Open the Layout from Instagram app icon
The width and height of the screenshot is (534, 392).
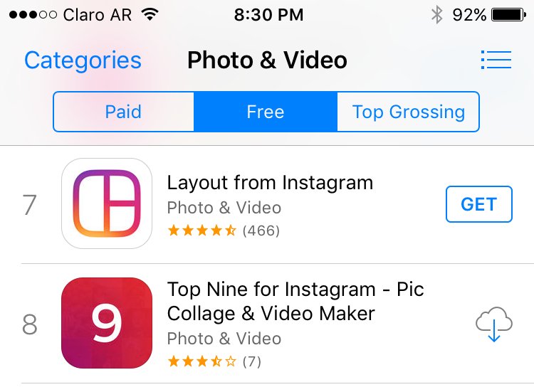pyautogui.click(x=107, y=203)
